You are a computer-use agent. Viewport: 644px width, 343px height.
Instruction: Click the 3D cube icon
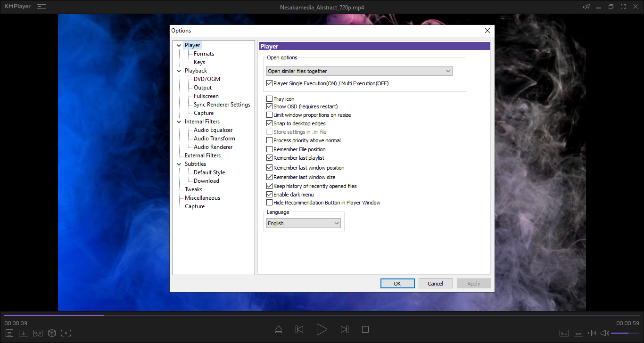tap(52, 333)
